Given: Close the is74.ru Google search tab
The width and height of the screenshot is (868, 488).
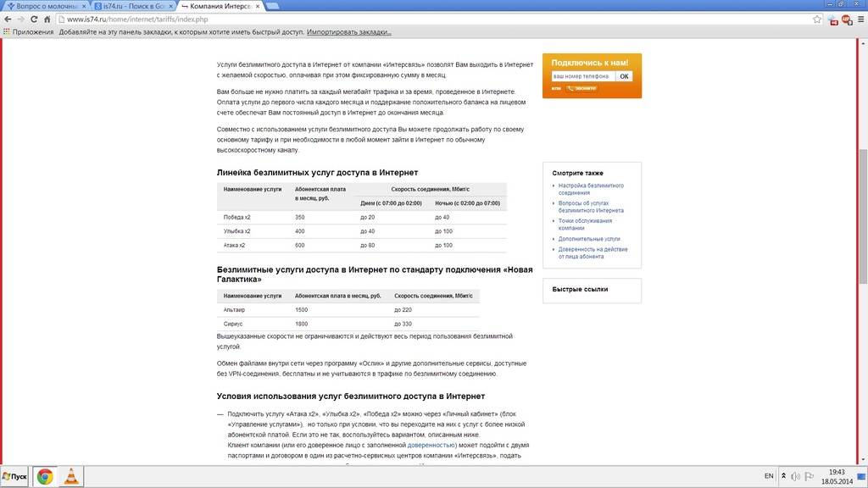Looking at the screenshot, I should (170, 6).
